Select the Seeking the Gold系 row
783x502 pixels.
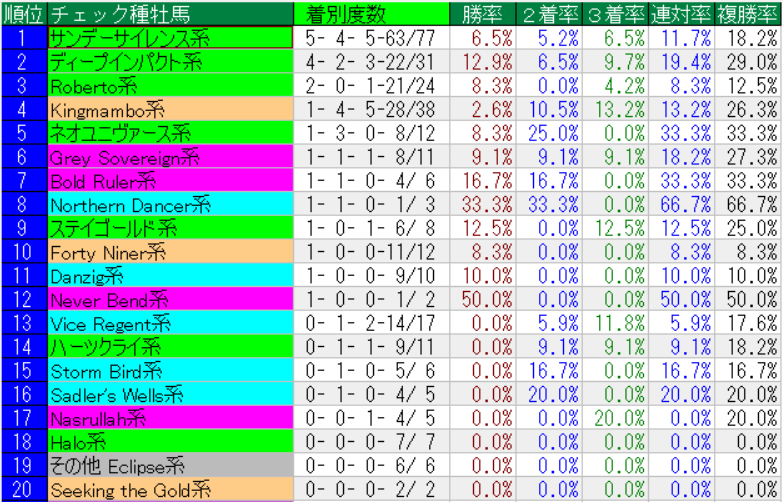[x=169, y=490]
